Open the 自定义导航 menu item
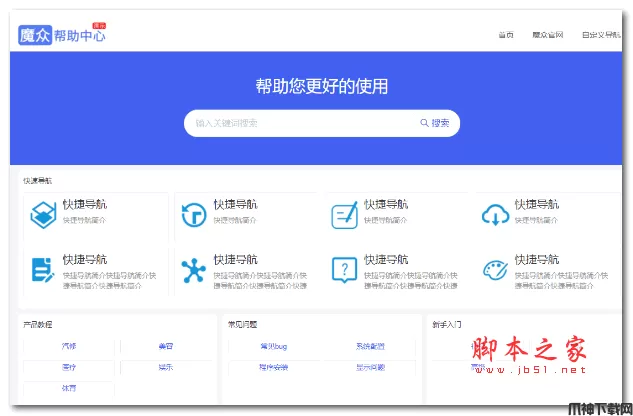This screenshot has height=416, width=633. pos(600,35)
